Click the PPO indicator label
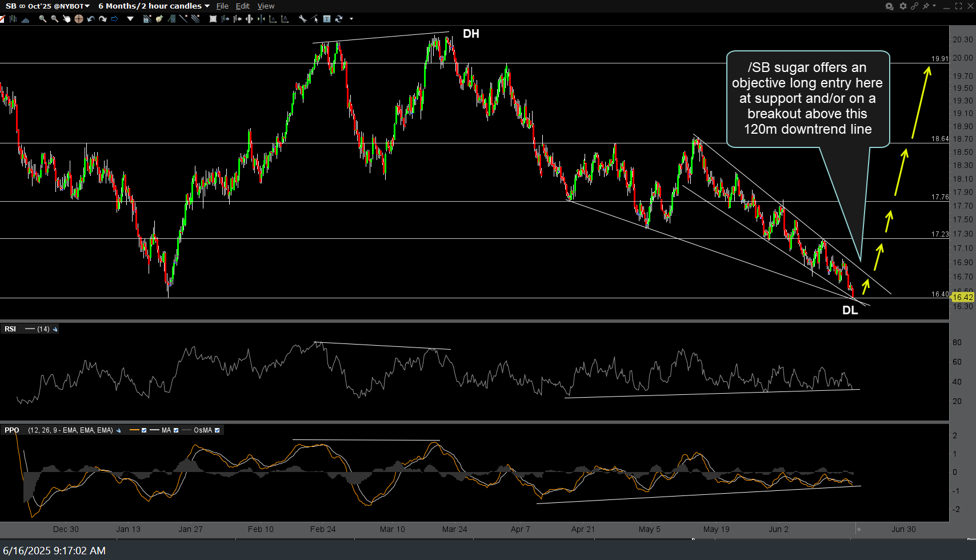 pos(11,430)
